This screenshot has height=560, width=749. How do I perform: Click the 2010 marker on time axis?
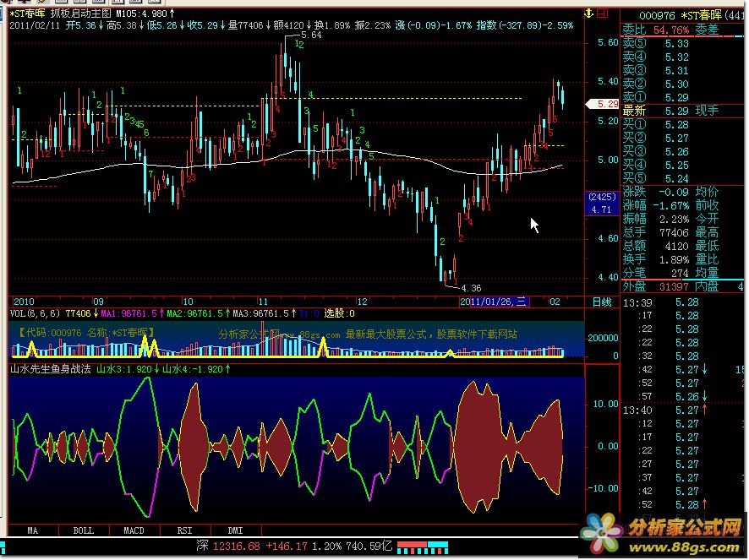(x=24, y=302)
